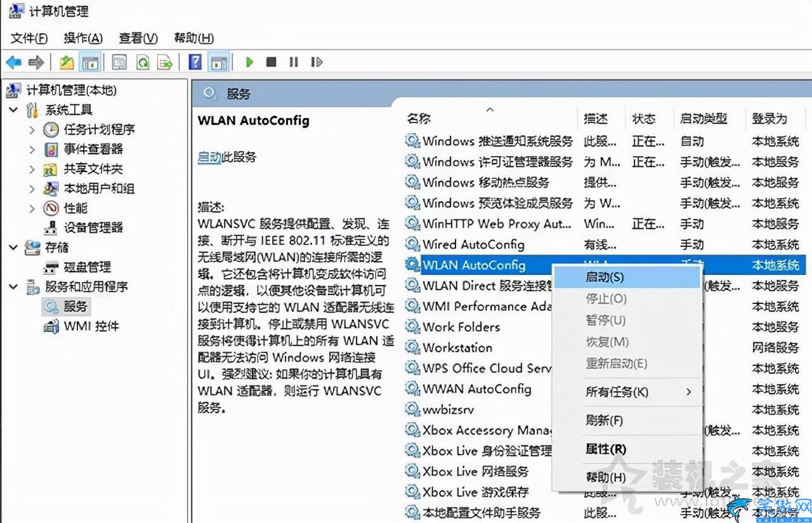
Task: Choose 启动(S) in the context menu
Action: tap(627, 277)
